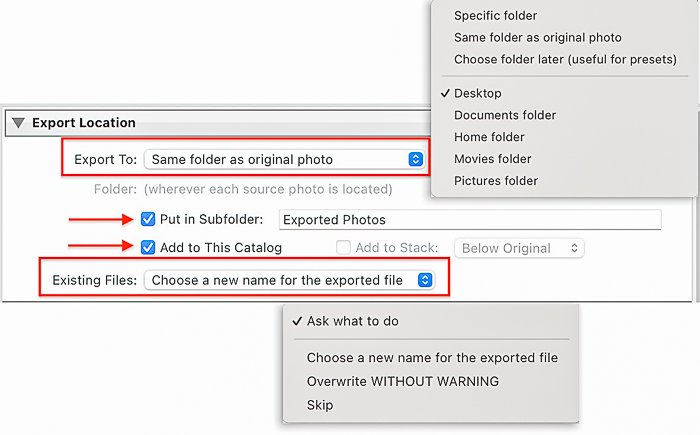Choose Specific folder from the menu
Screen dimensions: 700x435
point(495,16)
